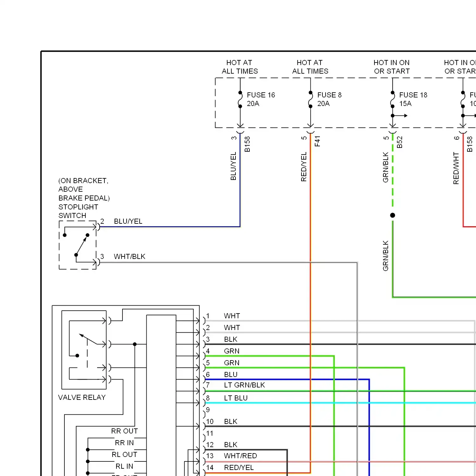This screenshot has width=476, height=476.
Task: Click the FUSE 18 15A label
Action: click(413, 99)
